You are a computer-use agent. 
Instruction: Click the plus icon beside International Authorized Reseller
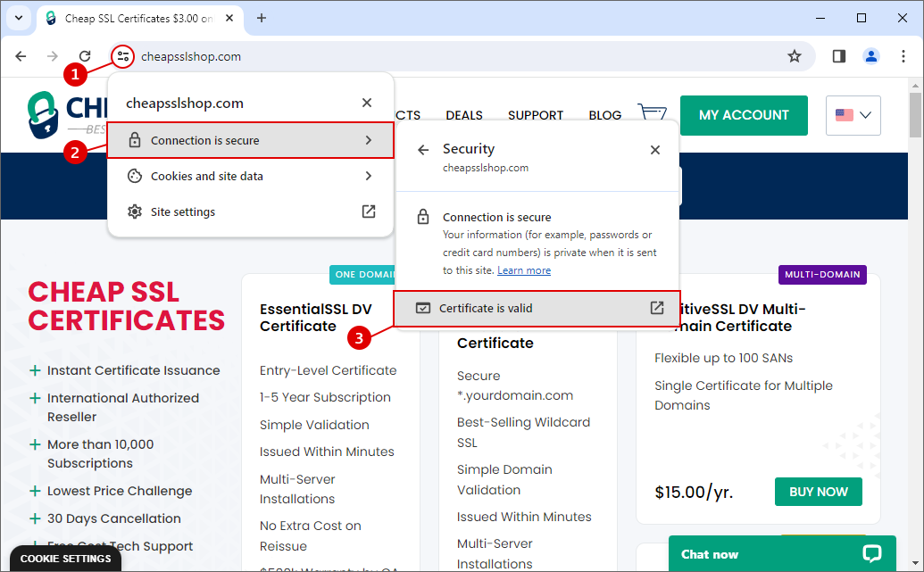35,398
